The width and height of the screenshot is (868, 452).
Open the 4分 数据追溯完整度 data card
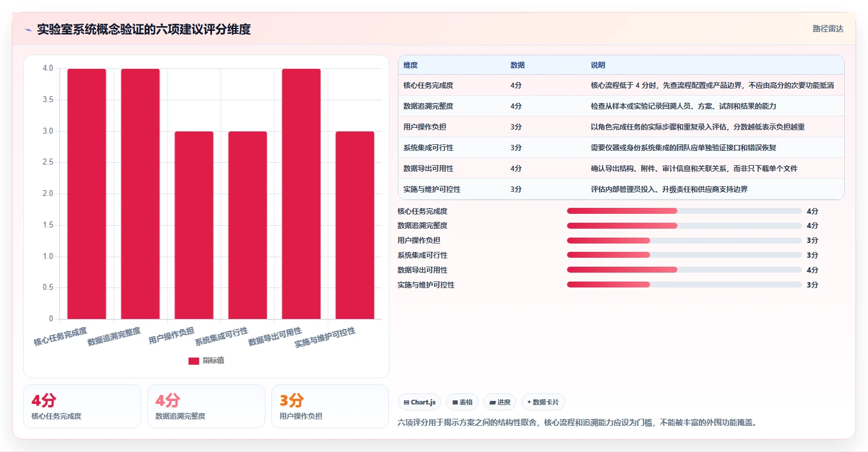click(x=206, y=406)
